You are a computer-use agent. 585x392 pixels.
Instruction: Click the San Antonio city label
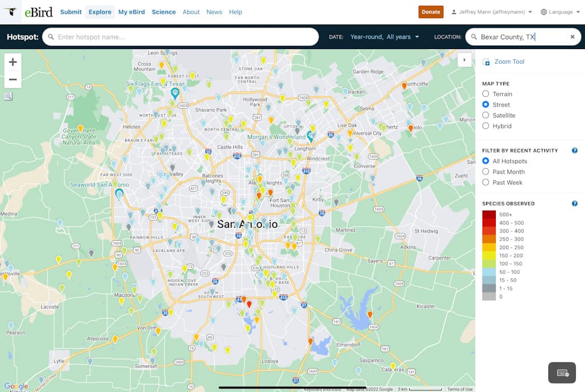click(x=247, y=224)
